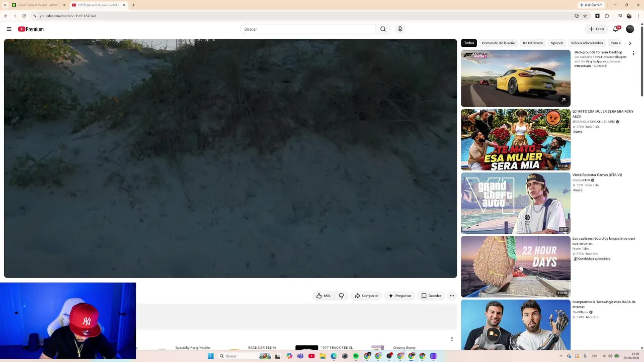Go back in the browser
This screenshot has width=644, height=362.
[x=6, y=16]
